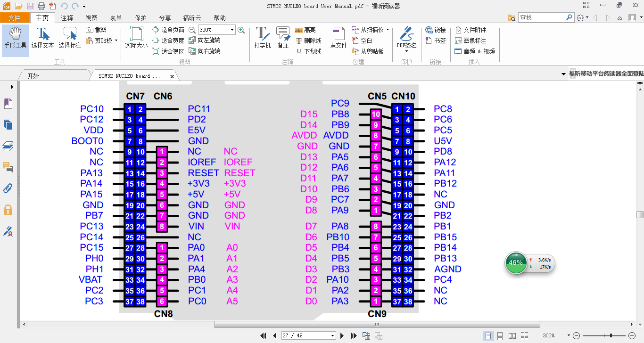Fit visible area (适合视区)
644x343 pixels.
[x=168, y=51]
